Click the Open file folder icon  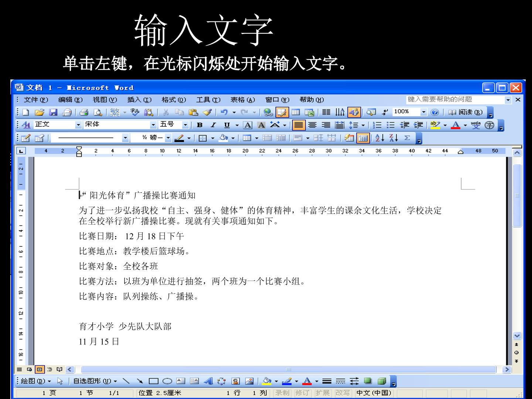point(39,112)
